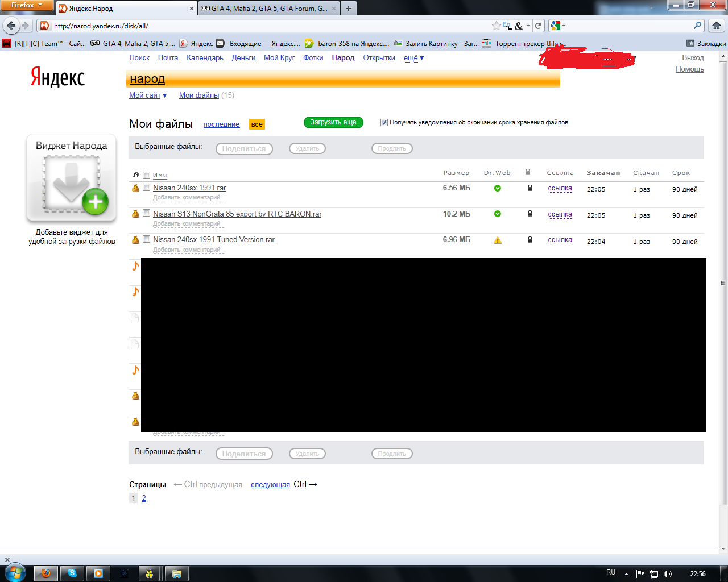Open Почта in Yandex top menu
The height and width of the screenshot is (582, 728).
pyautogui.click(x=168, y=58)
